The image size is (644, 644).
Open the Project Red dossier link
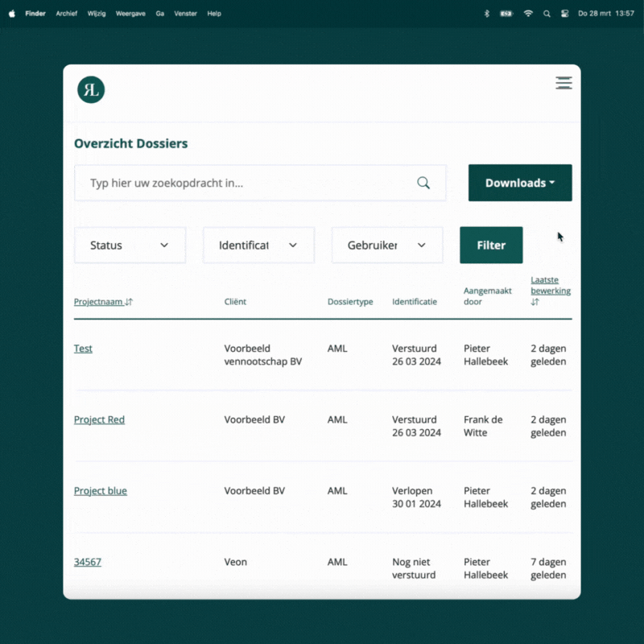[99, 419]
